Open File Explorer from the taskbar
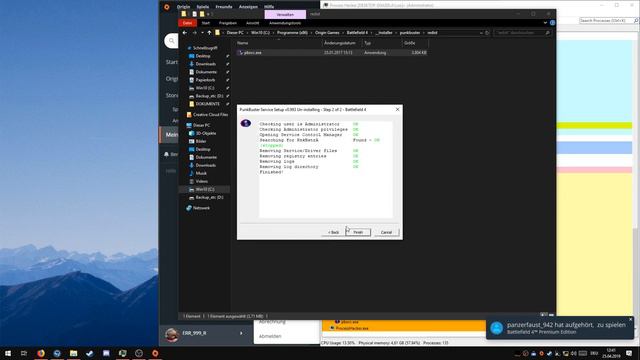 point(73,353)
